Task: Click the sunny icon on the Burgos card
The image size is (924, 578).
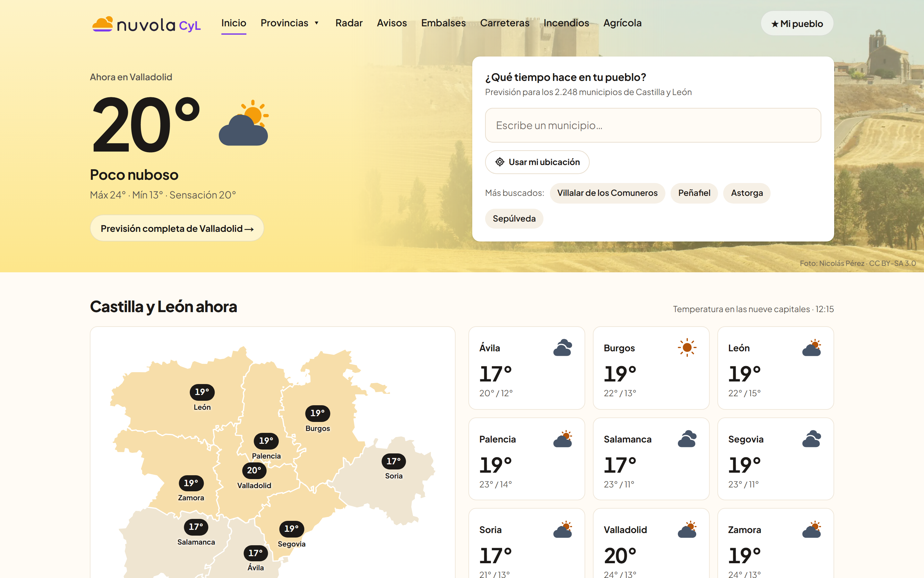Action: (x=687, y=347)
